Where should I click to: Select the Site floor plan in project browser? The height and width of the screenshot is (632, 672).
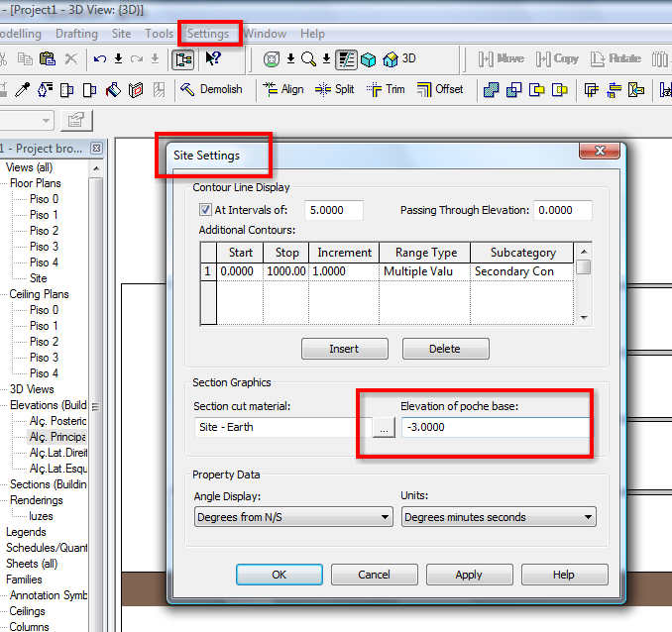tap(39, 278)
